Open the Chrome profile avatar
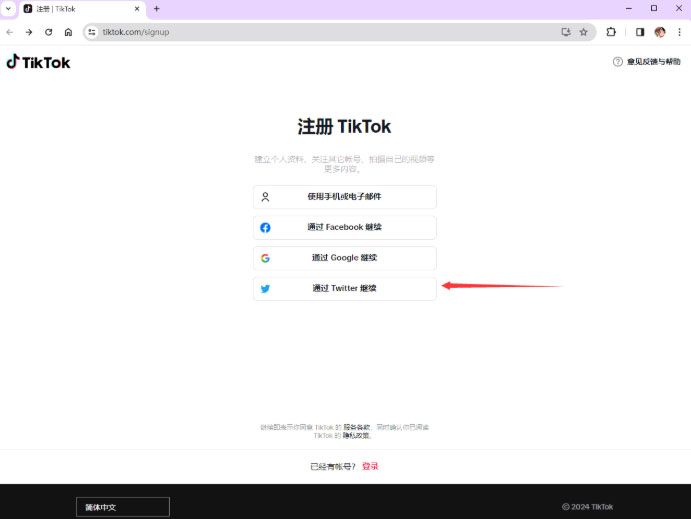Viewport: 691px width, 519px height. point(660,32)
